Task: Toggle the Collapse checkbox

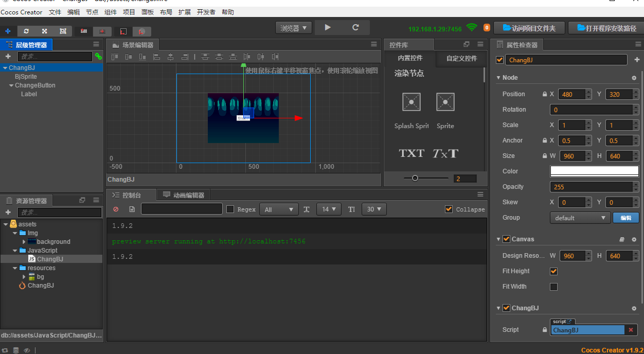Action: pos(449,209)
